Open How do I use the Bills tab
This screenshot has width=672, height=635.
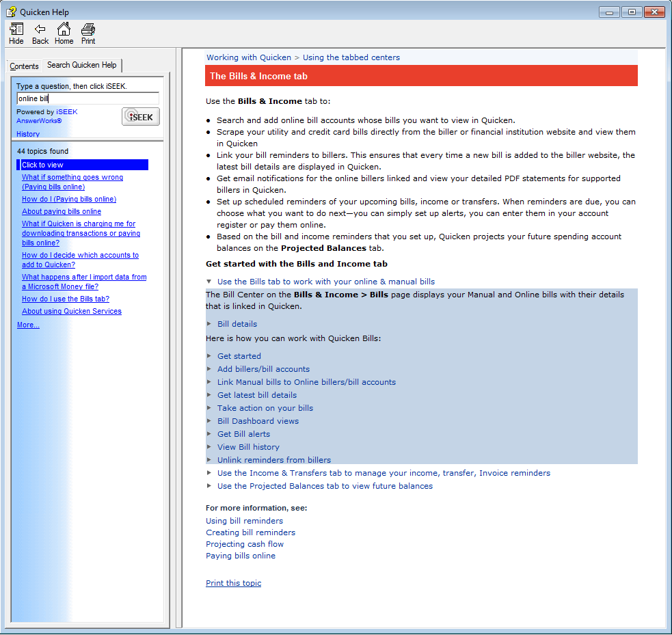[66, 299]
